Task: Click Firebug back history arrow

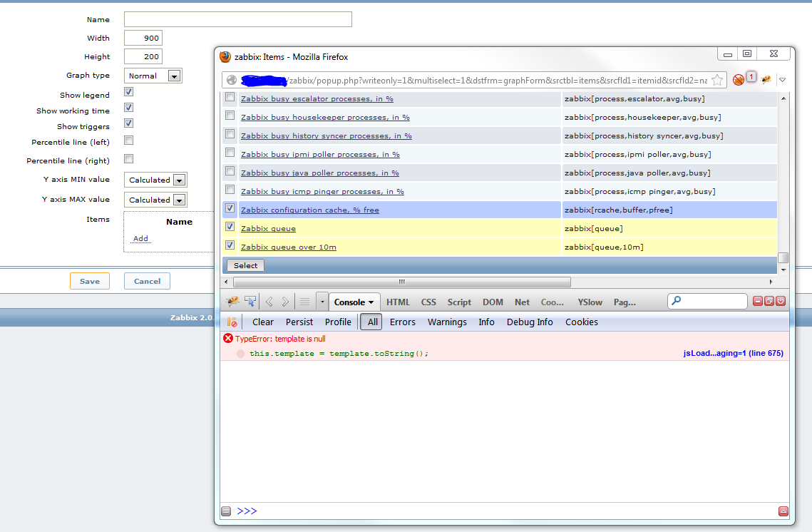Action: [269, 302]
